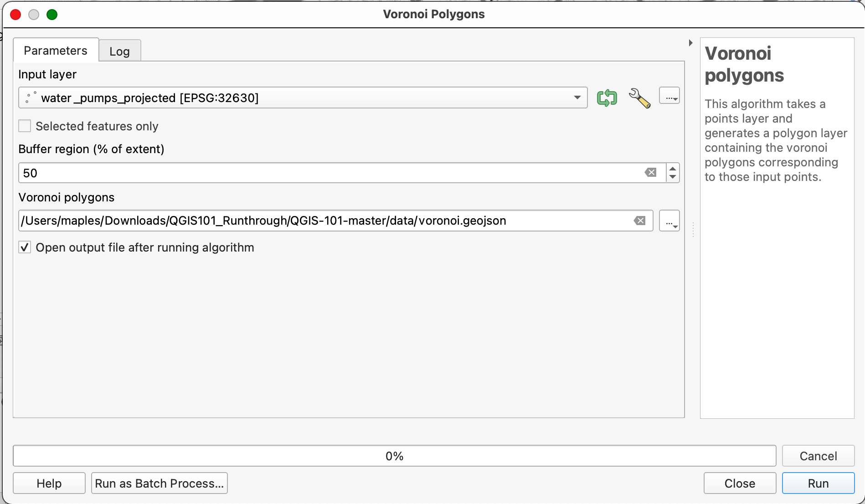Screen dimensions: 865x504
Task: Click the splitter handle beside help panel
Action: click(693, 230)
